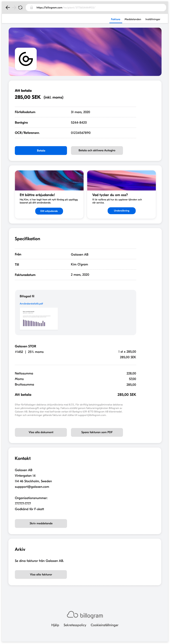Click Visa alla dokument button
The width and height of the screenshot is (170, 644).
click(41, 432)
